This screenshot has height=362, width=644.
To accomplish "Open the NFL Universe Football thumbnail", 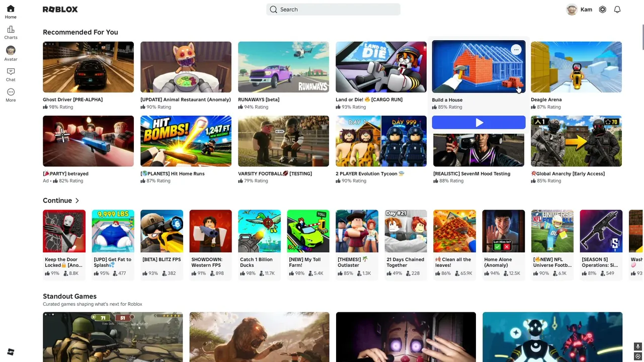I will click(x=552, y=231).
